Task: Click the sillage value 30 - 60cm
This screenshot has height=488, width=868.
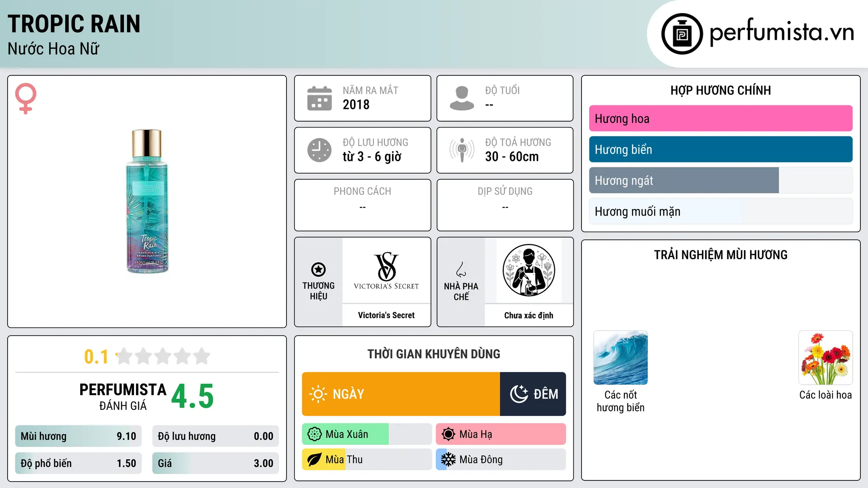Action: tap(512, 157)
